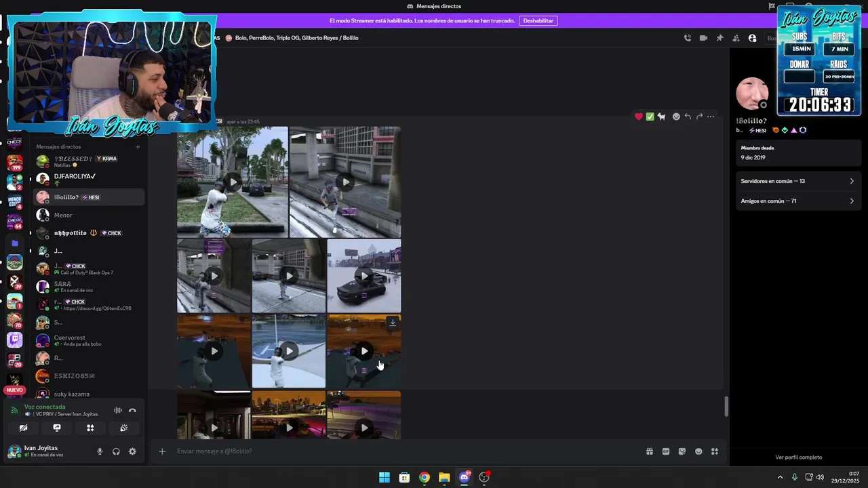Share your screen in voice panel
Image resolution: width=868 pixels, height=488 pixels.
57,428
